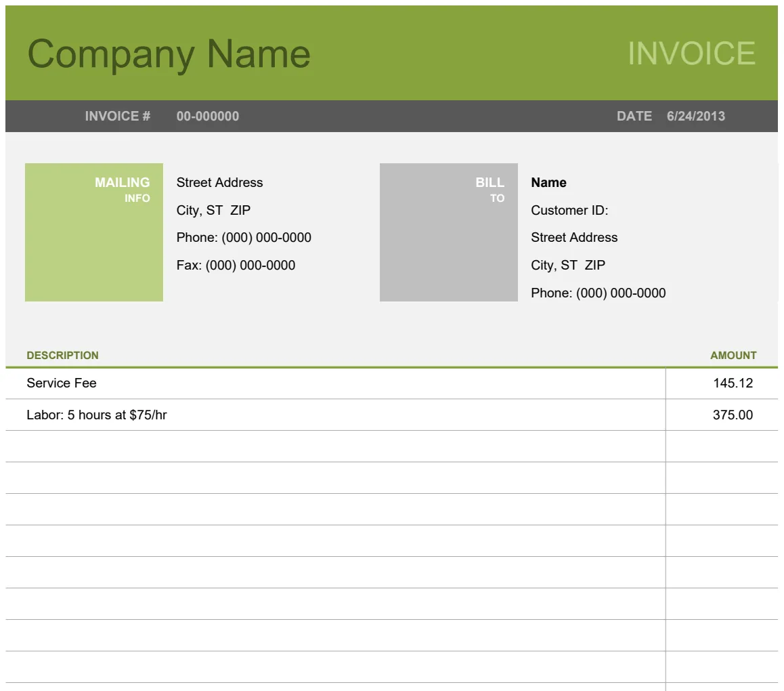Click Street Address below Customer ID
This screenshot has width=784, height=691.
574,238
